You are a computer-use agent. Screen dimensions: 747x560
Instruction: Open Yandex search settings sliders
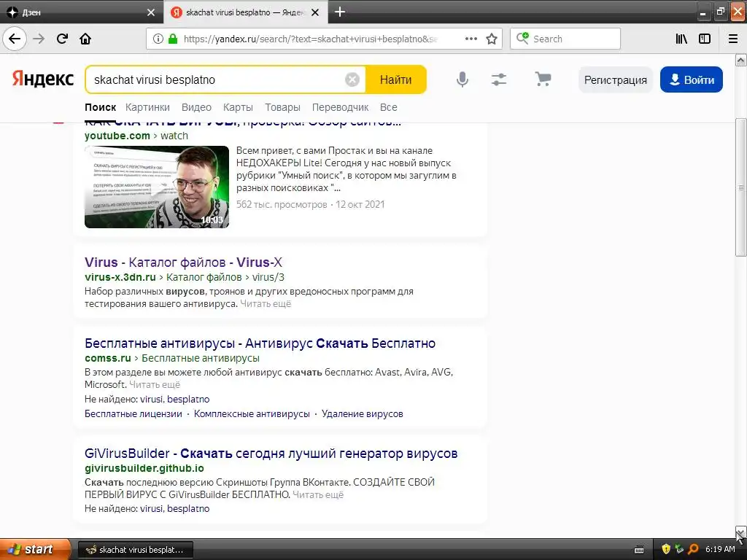[499, 79]
